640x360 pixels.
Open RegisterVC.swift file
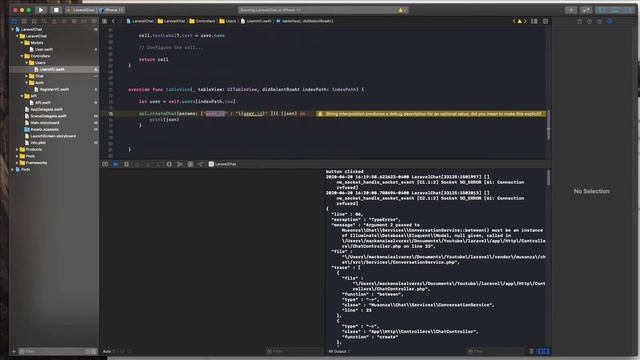pyautogui.click(x=54, y=89)
